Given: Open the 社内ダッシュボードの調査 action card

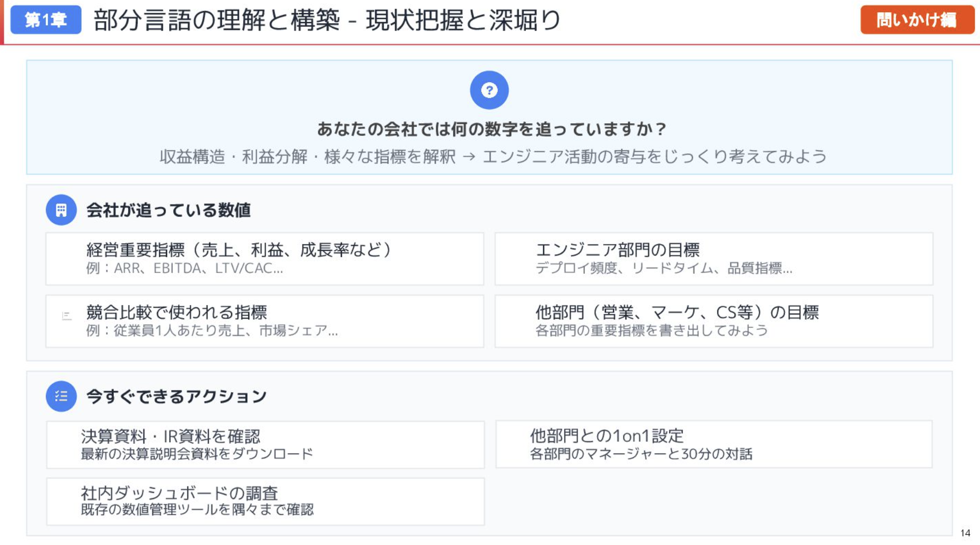Looking at the screenshot, I should [265, 501].
